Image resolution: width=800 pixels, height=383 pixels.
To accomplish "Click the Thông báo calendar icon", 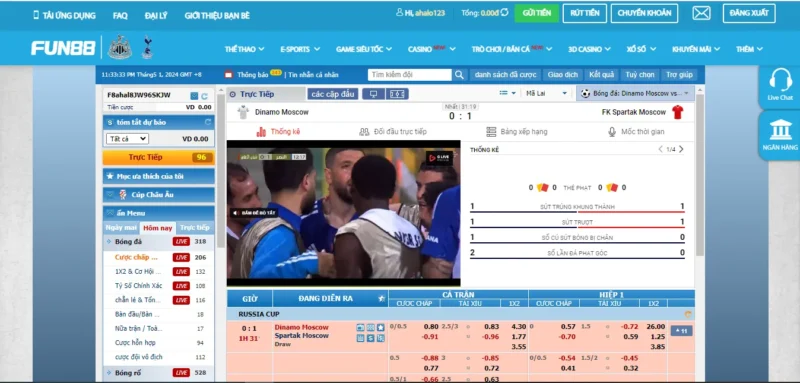I will 229,74.
